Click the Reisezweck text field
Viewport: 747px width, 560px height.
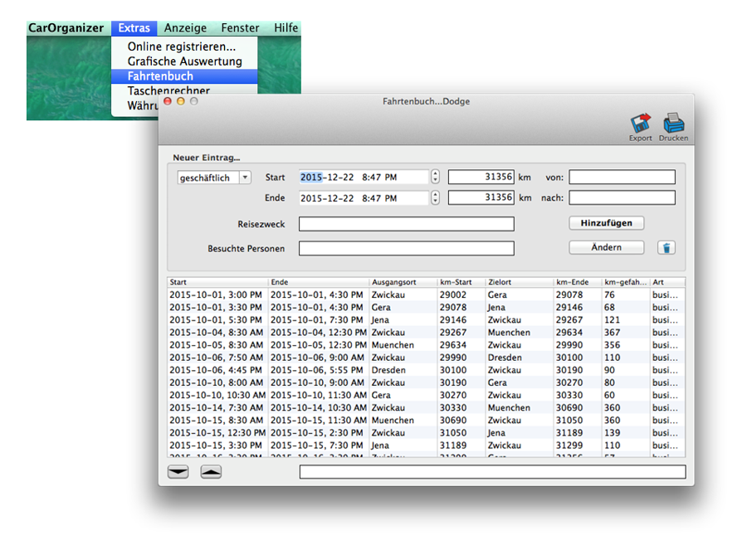pyautogui.click(x=406, y=224)
